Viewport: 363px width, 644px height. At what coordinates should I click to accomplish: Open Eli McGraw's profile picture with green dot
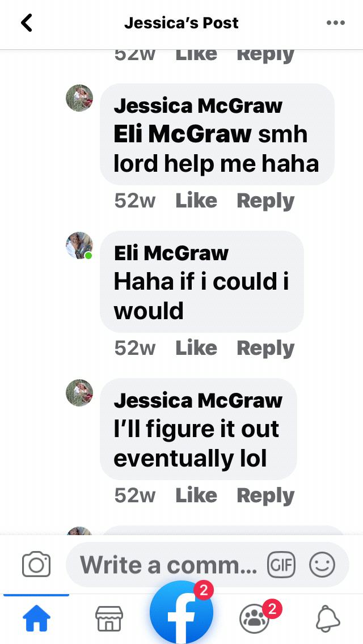pyautogui.click(x=79, y=245)
